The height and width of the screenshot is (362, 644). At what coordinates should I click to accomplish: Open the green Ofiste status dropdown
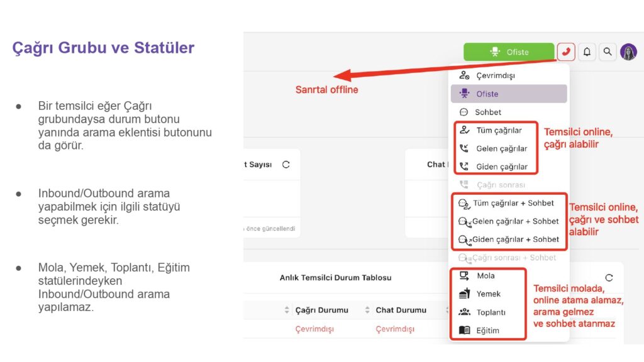pyautogui.click(x=509, y=52)
